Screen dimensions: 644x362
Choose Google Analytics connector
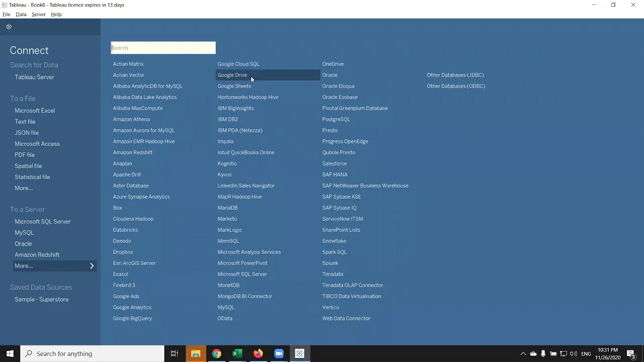pos(132,307)
